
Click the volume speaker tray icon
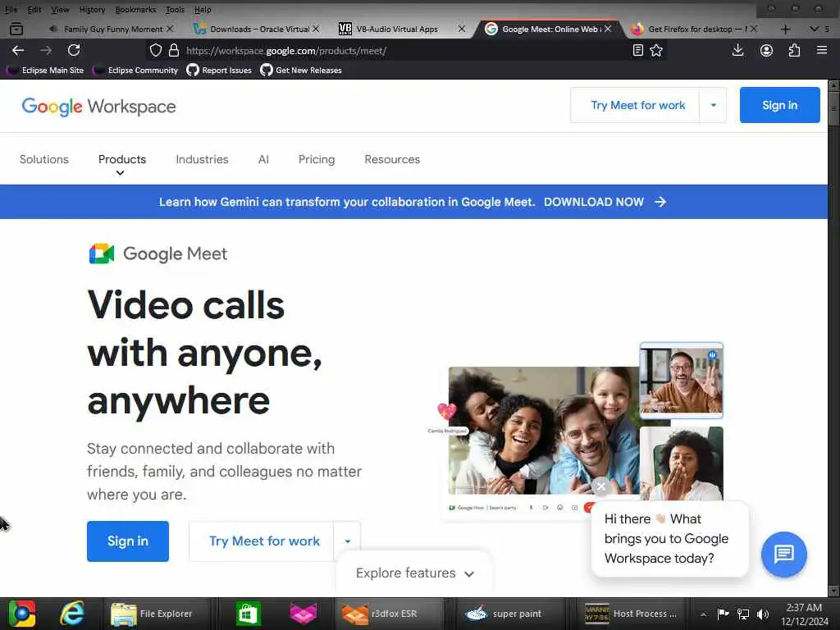point(762,614)
